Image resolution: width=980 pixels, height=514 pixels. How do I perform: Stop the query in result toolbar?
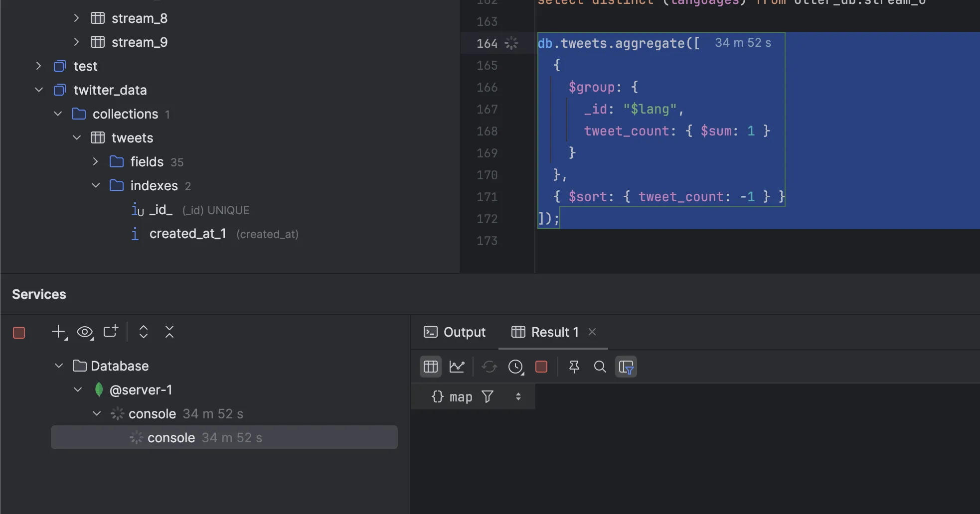tap(541, 367)
